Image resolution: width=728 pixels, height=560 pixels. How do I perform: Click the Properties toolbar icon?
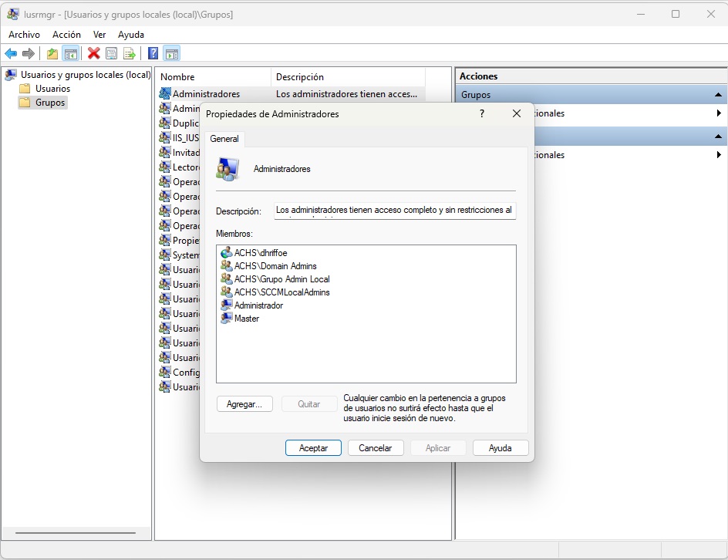pyautogui.click(x=112, y=53)
